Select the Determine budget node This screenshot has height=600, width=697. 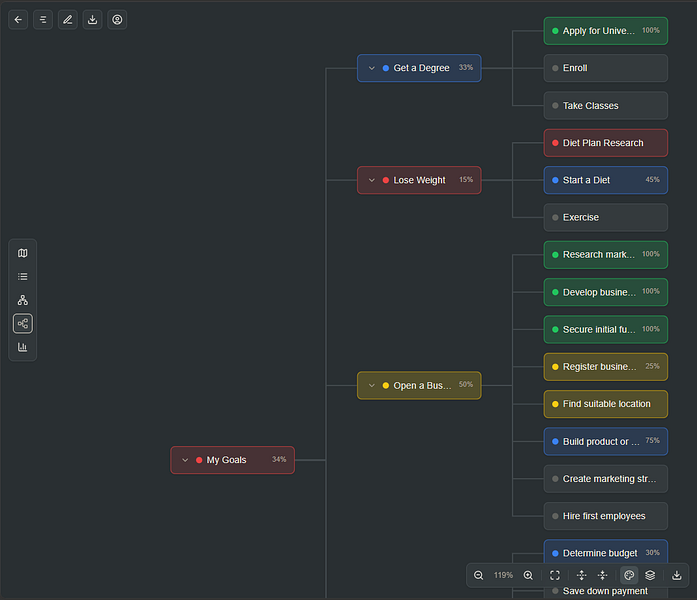pos(605,553)
